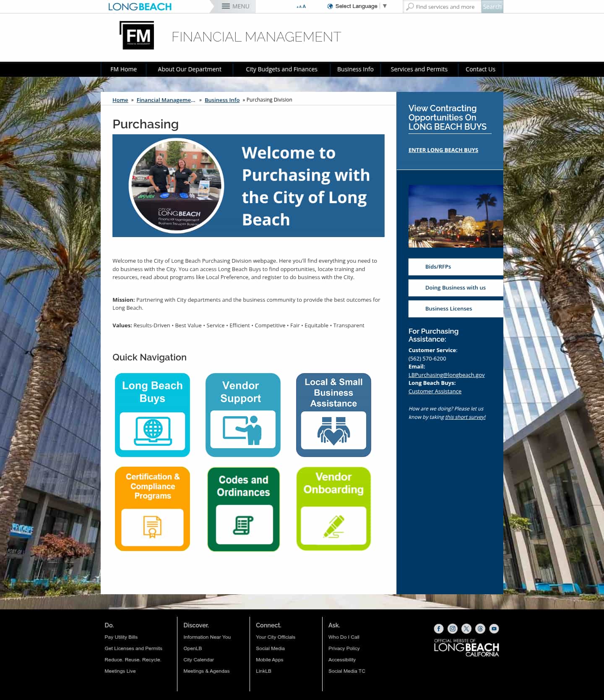Open Contact Us nav item
The image size is (604, 700).
480,69
